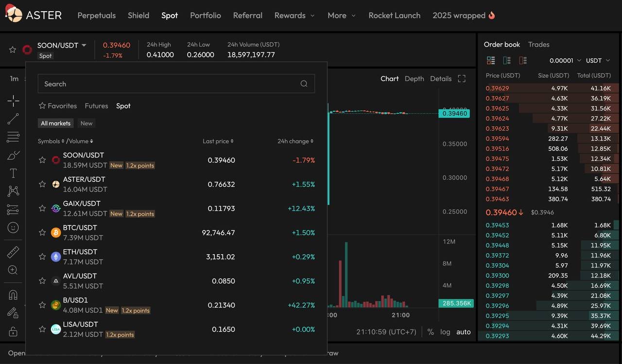622x364 pixels.
Task: Toggle favorite star for ETH/USDT
Action: click(42, 257)
